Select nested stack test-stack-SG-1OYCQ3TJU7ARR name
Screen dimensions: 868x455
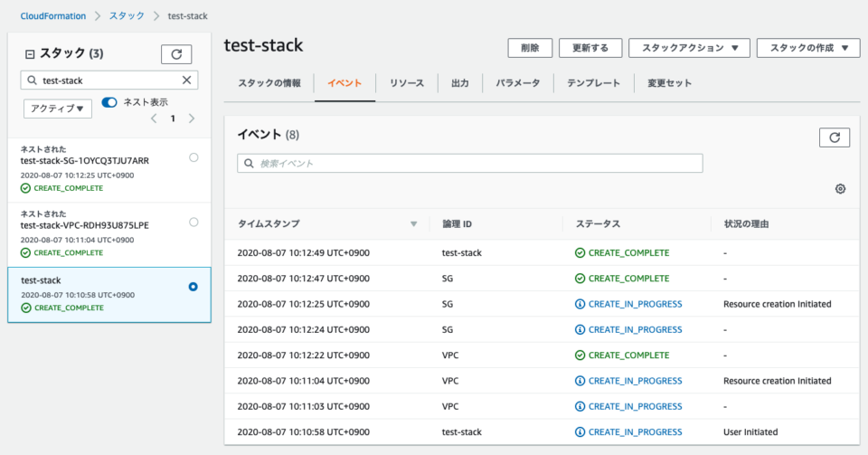click(x=85, y=161)
